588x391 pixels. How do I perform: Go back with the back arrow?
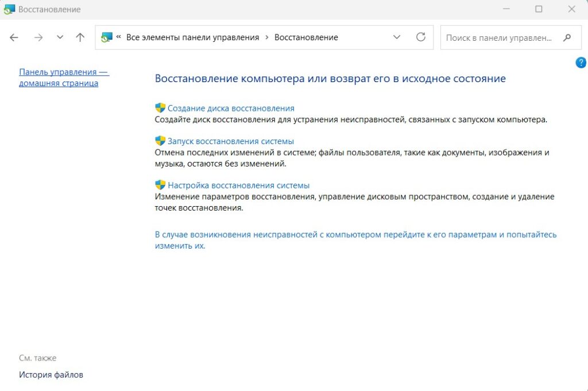pos(14,37)
